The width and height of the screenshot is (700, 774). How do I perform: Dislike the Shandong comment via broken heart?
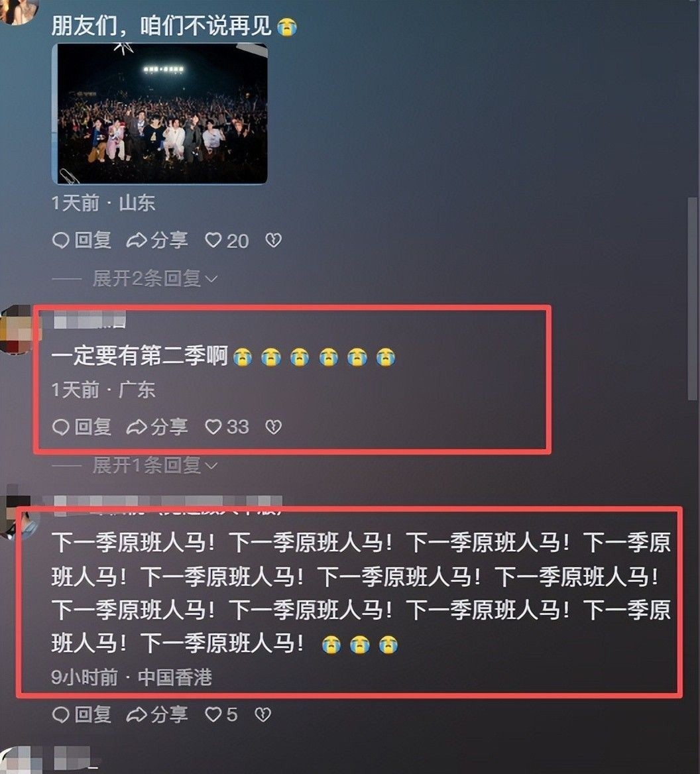pos(274,241)
